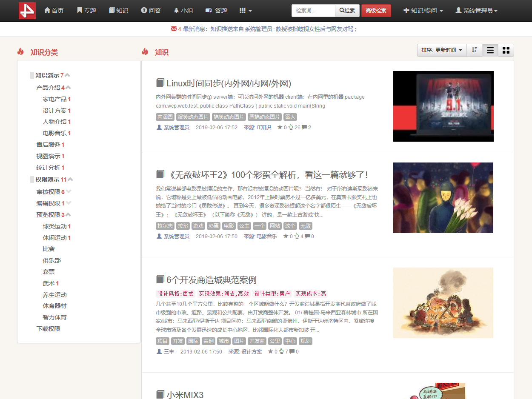The width and height of the screenshot is (532, 399).
Task: Click thumbs-up icon on Linux article
Action: (291, 127)
